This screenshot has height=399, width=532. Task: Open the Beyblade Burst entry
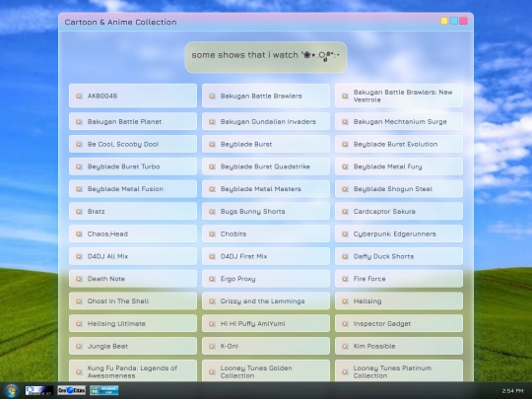tap(266, 144)
